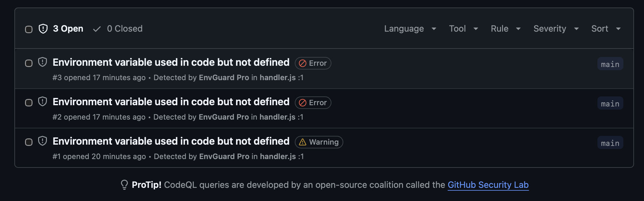The height and width of the screenshot is (201, 644).
Task: Click the lightbulb icon beside ProTip
Action: [x=125, y=185]
